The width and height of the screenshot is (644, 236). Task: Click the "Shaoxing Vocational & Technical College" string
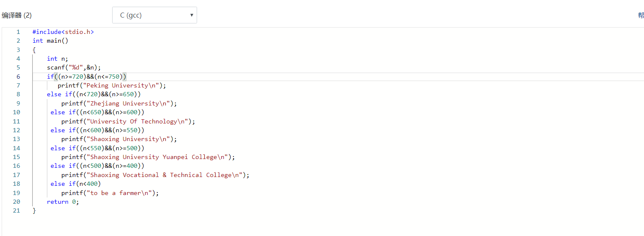tap(166, 175)
